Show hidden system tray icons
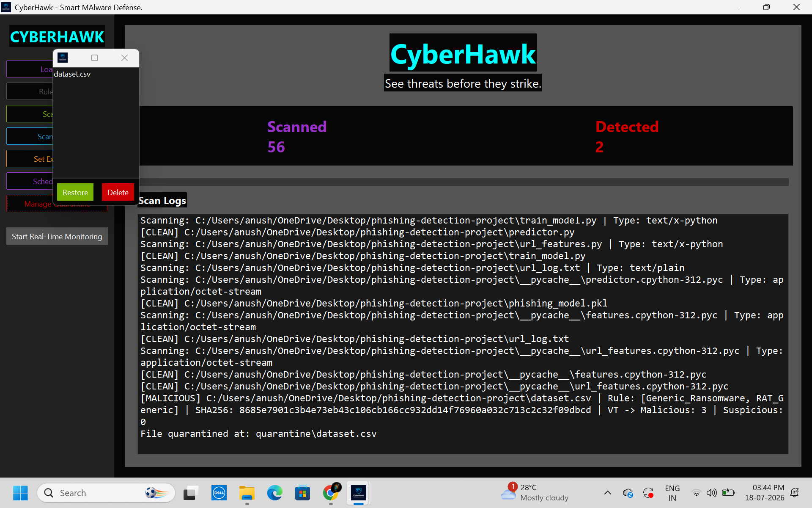Screen dimensions: 812x508 pyautogui.click(x=607, y=493)
